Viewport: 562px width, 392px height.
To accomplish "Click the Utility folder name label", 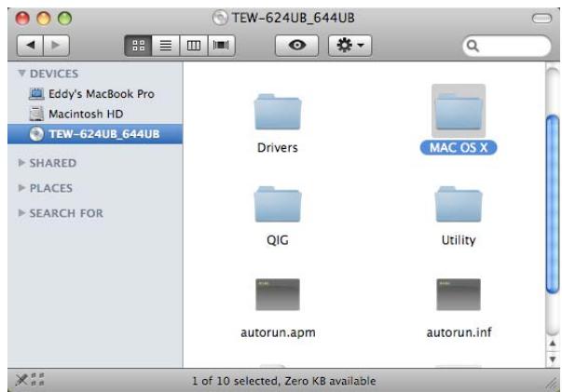I will (x=459, y=240).
